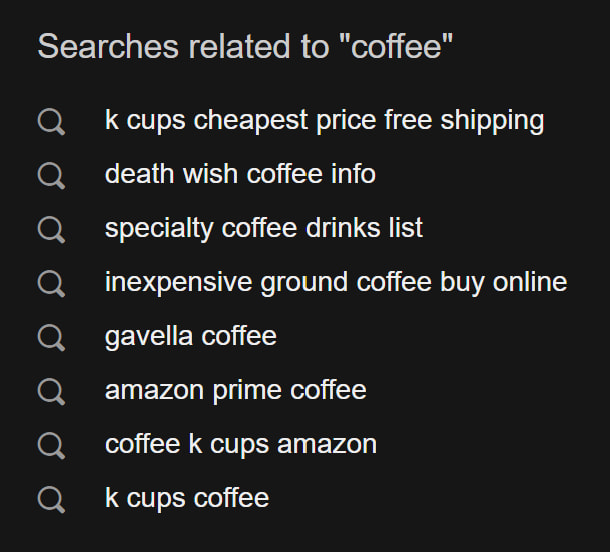Open "k cups cheapest price free shipping" suggestion

click(324, 121)
